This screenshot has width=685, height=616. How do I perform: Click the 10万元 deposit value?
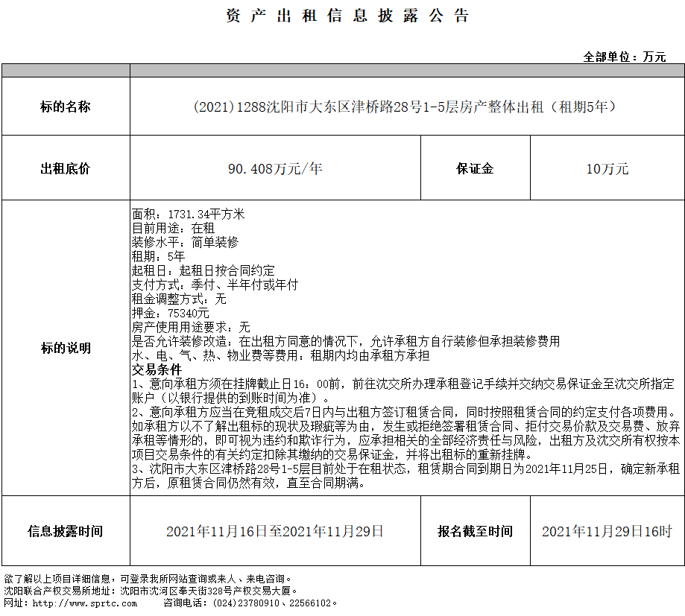[x=607, y=168]
